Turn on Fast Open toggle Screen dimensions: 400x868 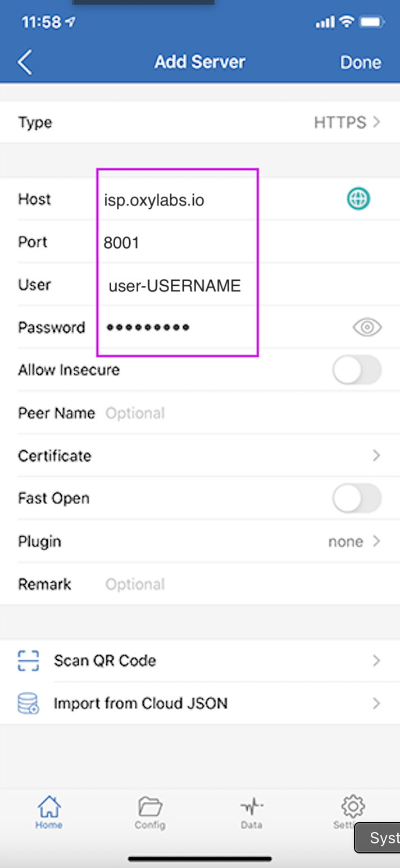pos(357,499)
